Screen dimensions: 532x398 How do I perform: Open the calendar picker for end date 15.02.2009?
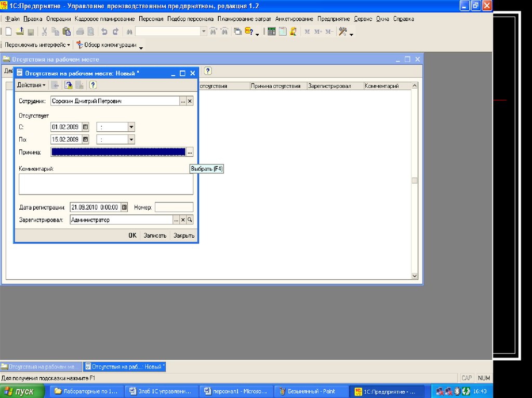[x=86, y=140]
